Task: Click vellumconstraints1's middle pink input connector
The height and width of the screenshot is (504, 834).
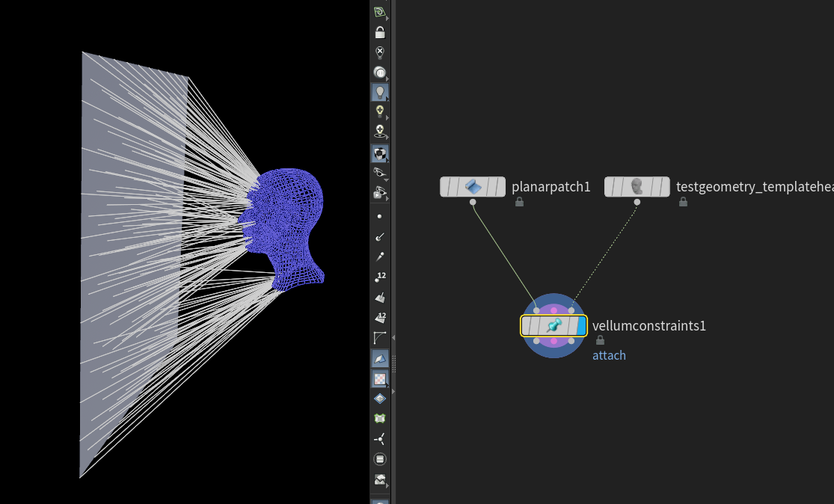Action: point(554,310)
